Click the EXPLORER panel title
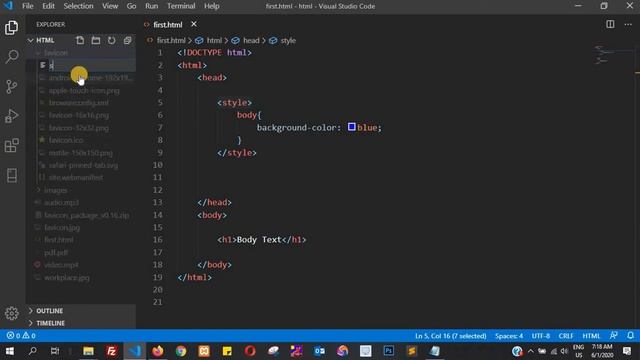 51,24
